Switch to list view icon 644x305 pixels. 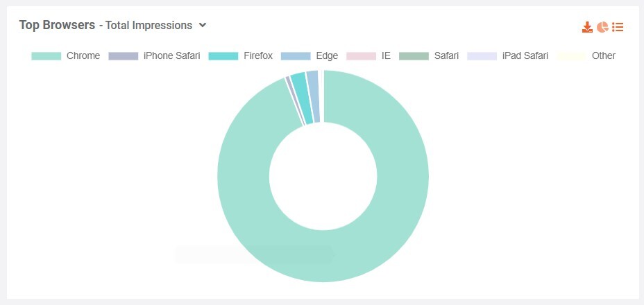pyautogui.click(x=618, y=27)
